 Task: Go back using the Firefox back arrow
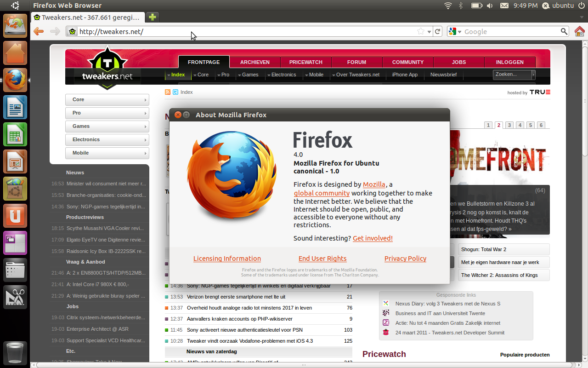(39, 31)
